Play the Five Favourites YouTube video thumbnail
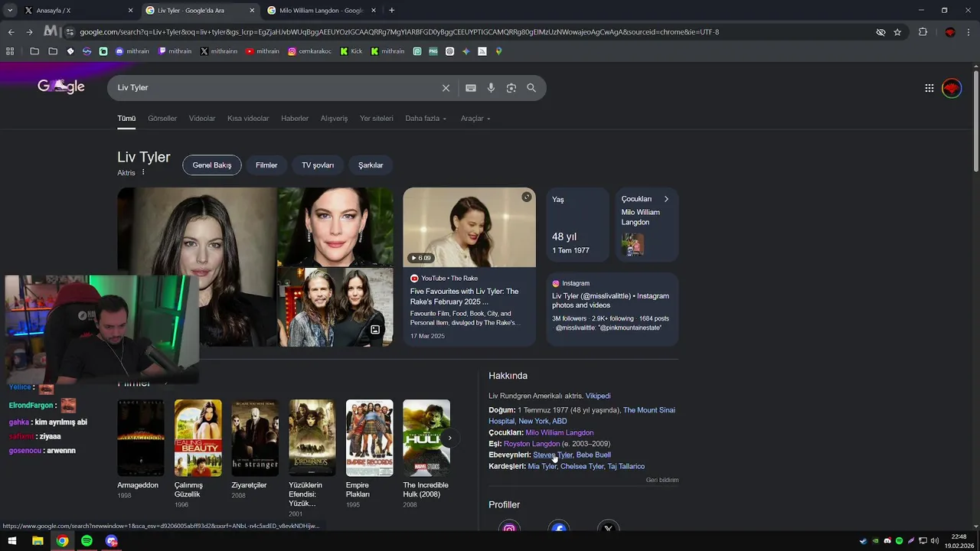 tap(469, 227)
